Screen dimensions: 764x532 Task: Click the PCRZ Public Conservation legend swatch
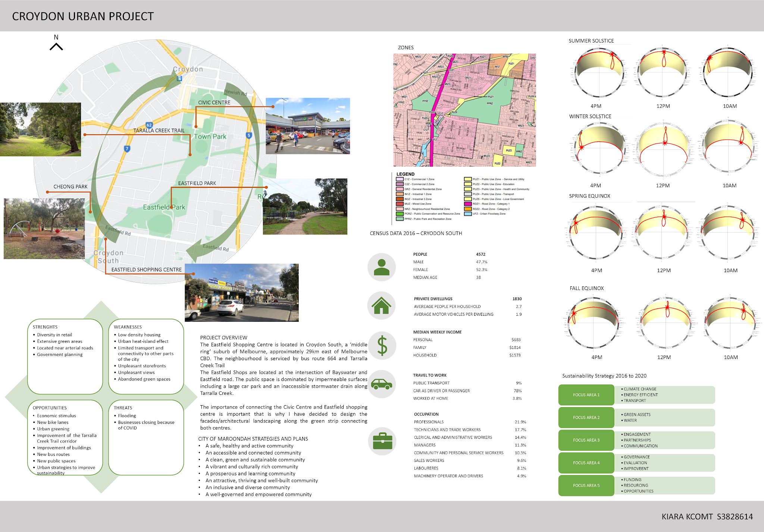[400, 214]
